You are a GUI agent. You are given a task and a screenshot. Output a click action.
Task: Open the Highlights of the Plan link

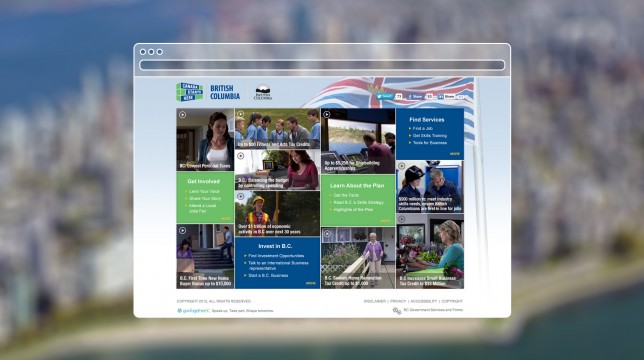click(353, 209)
